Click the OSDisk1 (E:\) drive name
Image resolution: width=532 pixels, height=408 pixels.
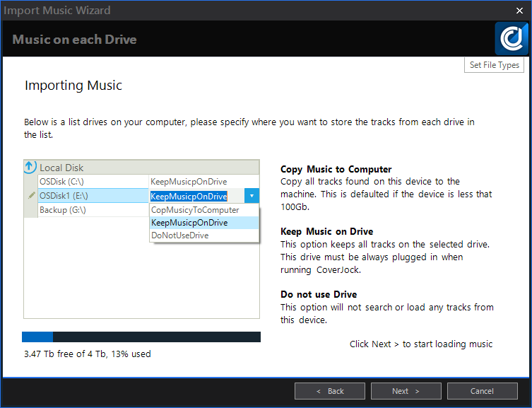(x=64, y=196)
